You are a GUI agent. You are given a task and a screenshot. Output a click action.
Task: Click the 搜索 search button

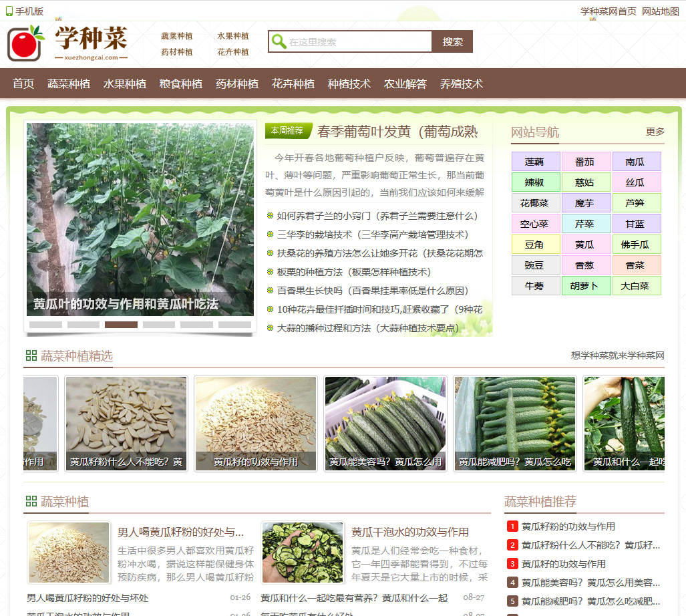[452, 41]
